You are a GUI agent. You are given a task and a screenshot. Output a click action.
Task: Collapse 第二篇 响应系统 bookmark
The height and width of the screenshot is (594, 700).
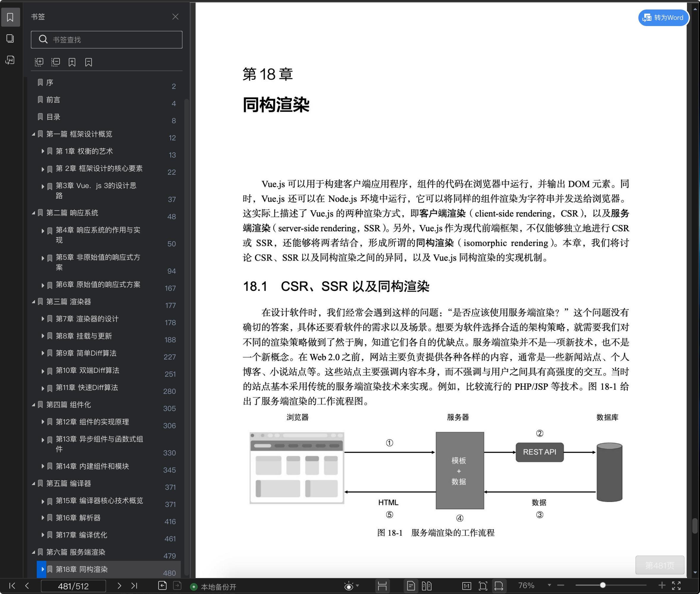point(33,213)
